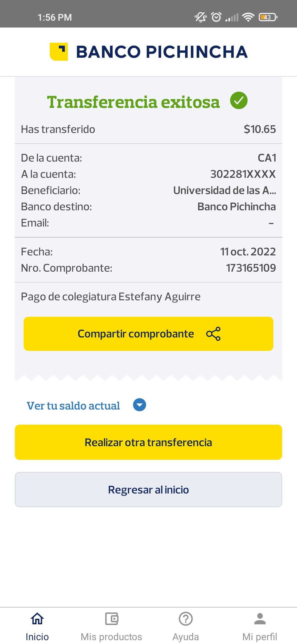
Task: Switch to the Mis productos tab label
Action: (111, 637)
